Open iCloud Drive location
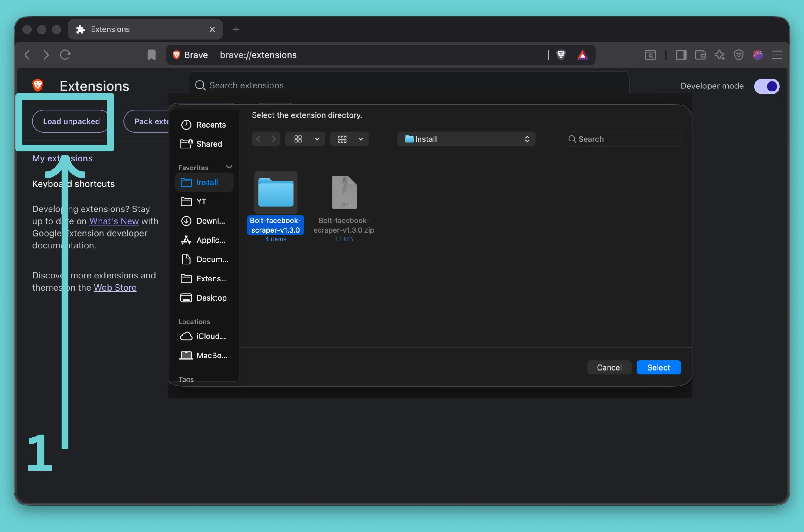 [x=204, y=336]
